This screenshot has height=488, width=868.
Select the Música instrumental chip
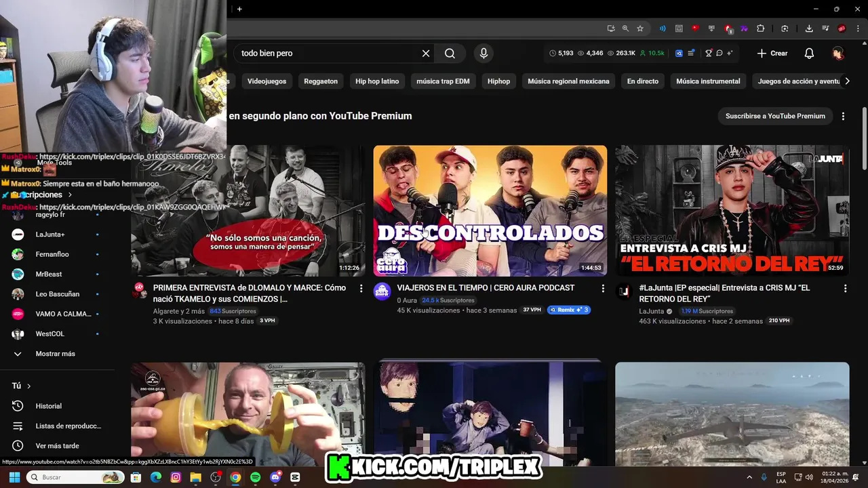(708, 81)
